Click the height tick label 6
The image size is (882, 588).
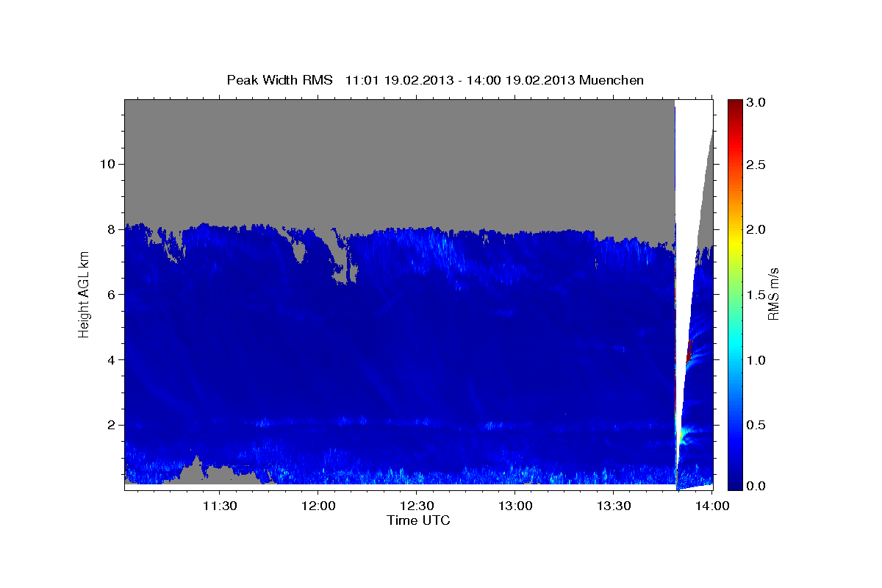(110, 294)
